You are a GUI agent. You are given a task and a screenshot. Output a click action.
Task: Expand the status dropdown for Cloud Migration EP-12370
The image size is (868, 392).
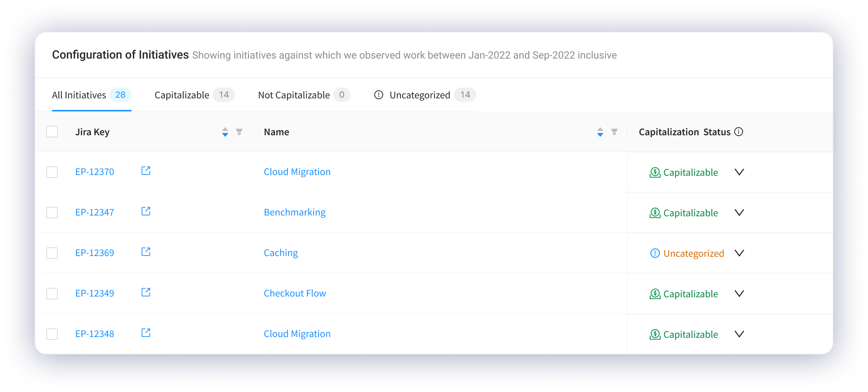tap(739, 172)
